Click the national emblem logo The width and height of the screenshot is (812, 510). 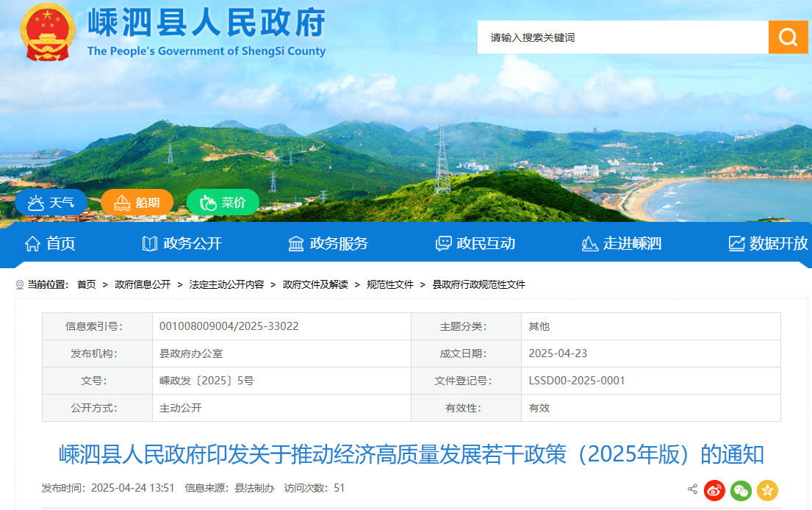tap(47, 33)
